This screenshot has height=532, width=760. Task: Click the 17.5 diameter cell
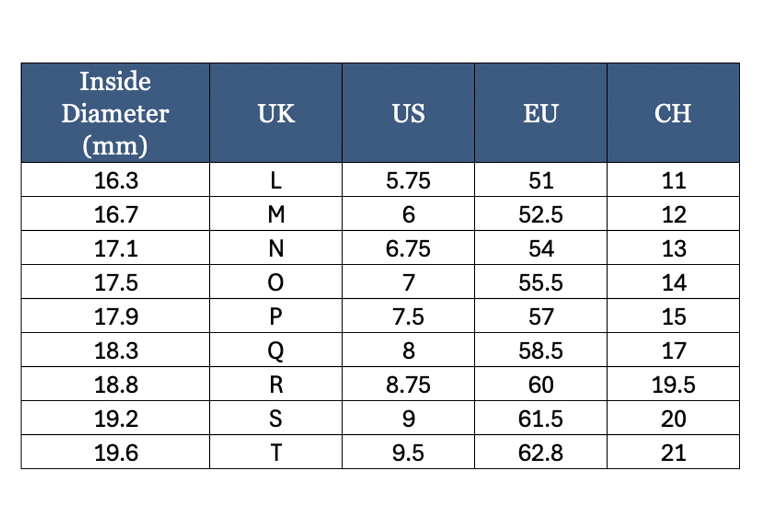[116, 282]
